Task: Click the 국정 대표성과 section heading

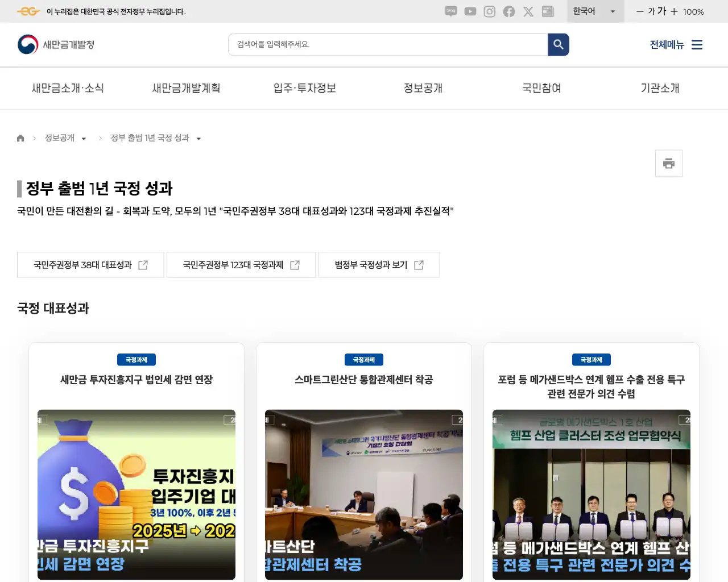Action: pos(53,308)
